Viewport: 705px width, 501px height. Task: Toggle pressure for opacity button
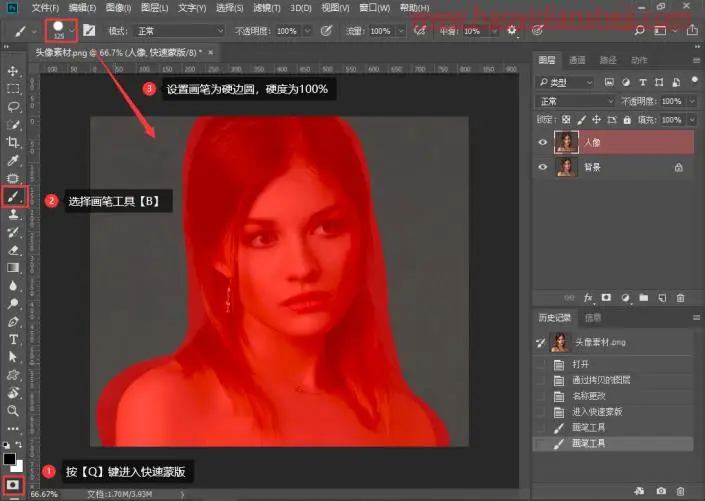[x=326, y=31]
